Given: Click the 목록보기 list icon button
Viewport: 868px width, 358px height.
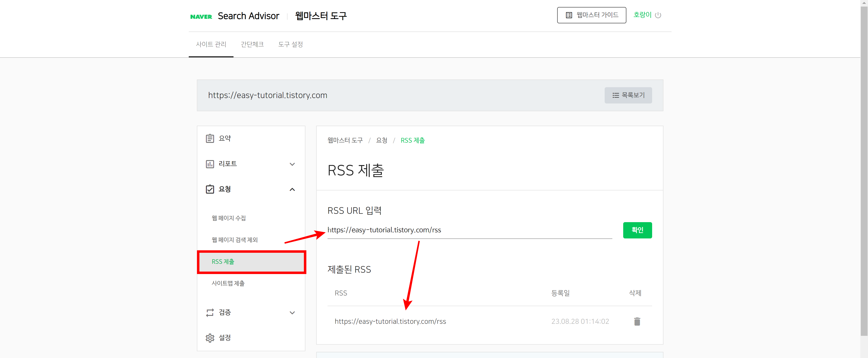Looking at the screenshot, I should pyautogui.click(x=628, y=96).
